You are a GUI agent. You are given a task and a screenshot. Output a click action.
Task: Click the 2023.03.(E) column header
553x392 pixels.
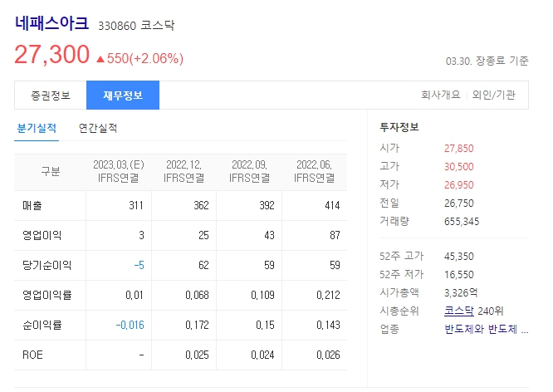(119, 171)
